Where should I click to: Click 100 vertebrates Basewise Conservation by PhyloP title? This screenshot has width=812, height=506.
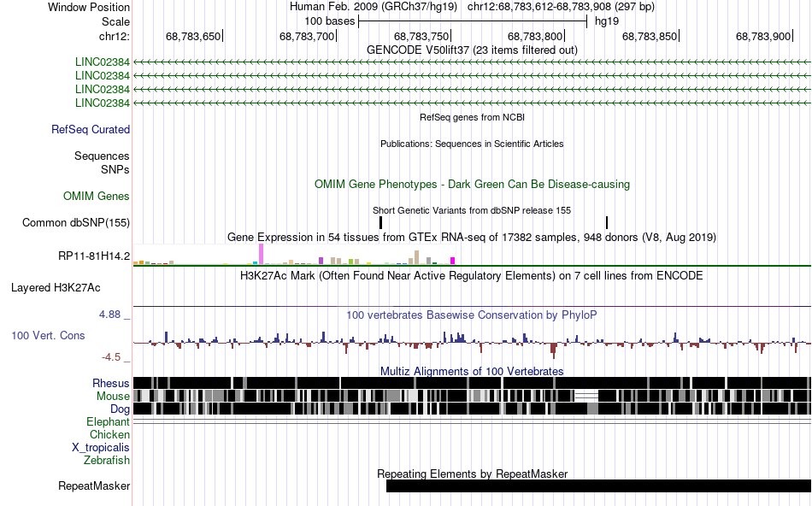pos(472,315)
